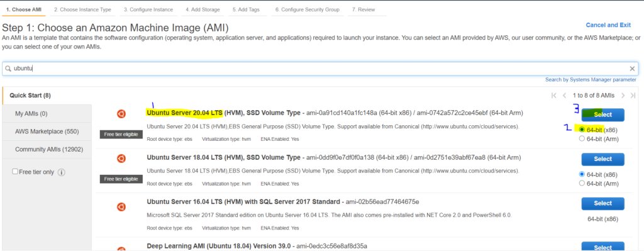
Task: Click Ubuntu logo for Ubuntu Server 16.04
Action: click(121, 206)
